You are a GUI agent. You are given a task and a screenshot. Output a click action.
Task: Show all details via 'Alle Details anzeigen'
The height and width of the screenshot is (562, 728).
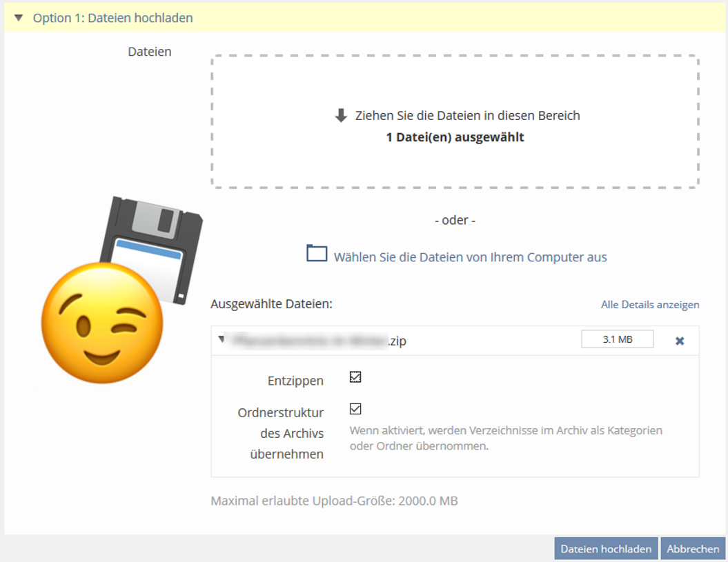[x=649, y=305]
